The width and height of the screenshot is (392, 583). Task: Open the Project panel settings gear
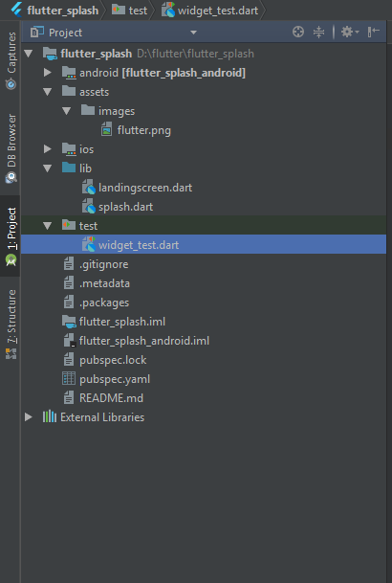click(350, 32)
